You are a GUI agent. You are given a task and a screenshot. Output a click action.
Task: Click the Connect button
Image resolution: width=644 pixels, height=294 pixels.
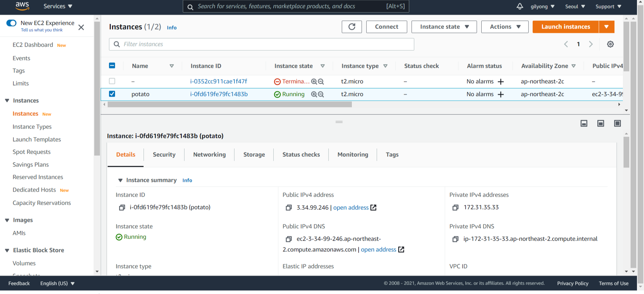point(386,27)
